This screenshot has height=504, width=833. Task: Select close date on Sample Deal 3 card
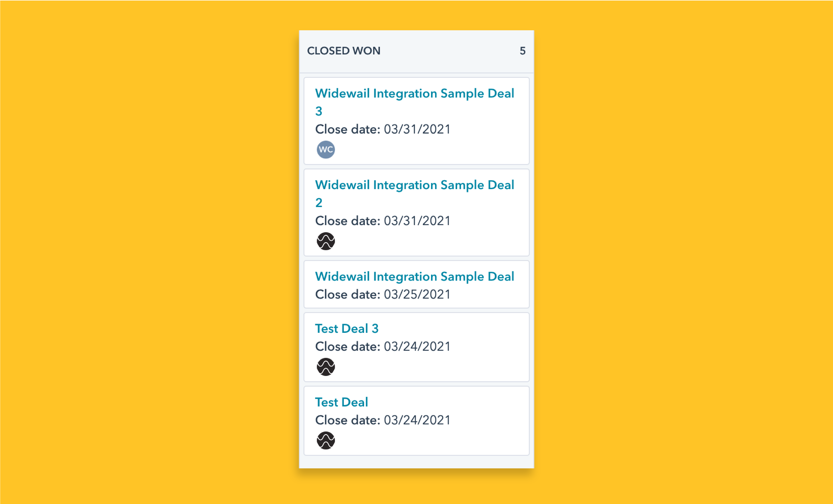(x=383, y=129)
